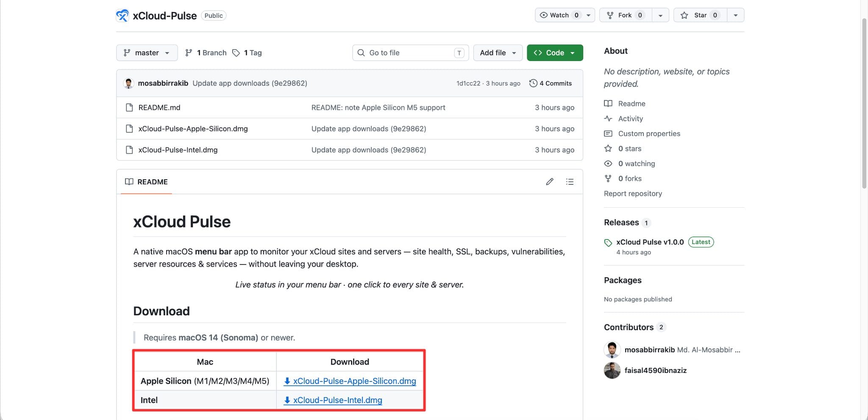Click the xCloud-Pulse repository logo icon
The height and width of the screenshot is (420, 868).
pos(122,16)
